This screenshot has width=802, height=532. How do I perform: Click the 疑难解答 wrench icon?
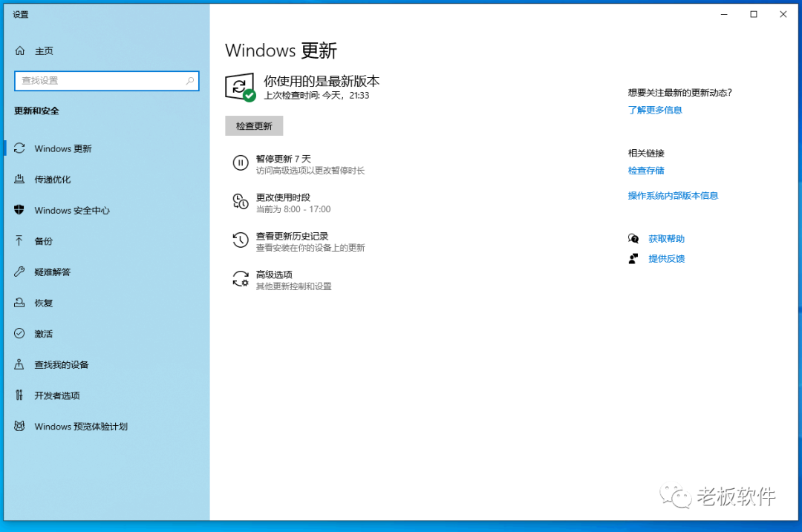(19, 272)
